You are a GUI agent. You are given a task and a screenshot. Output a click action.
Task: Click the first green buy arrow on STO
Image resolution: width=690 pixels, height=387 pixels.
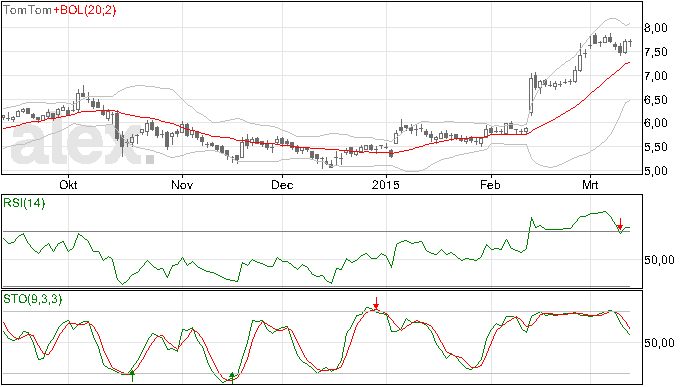pos(132,376)
